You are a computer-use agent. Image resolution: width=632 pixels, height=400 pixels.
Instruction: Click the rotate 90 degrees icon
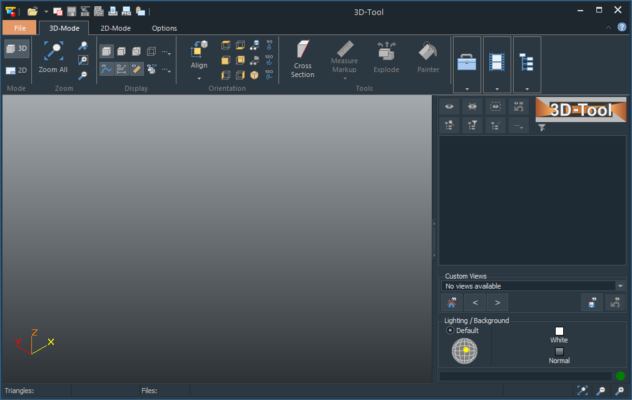pos(269,45)
